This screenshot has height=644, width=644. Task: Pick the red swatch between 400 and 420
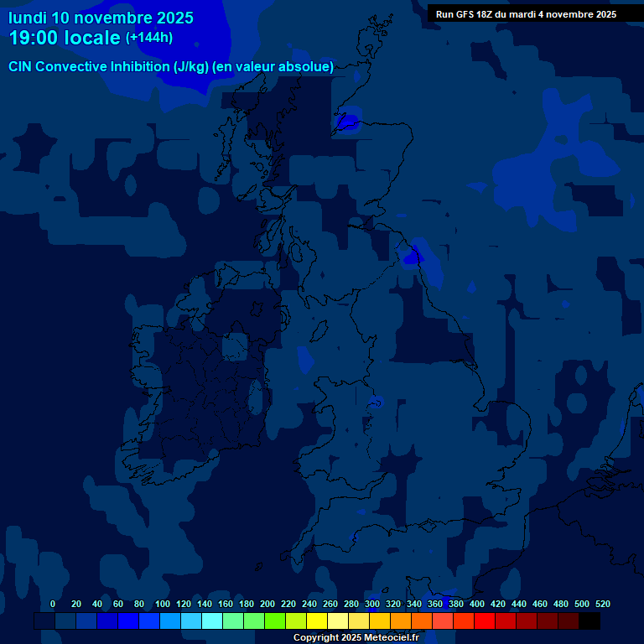click(x=484, y=621)
